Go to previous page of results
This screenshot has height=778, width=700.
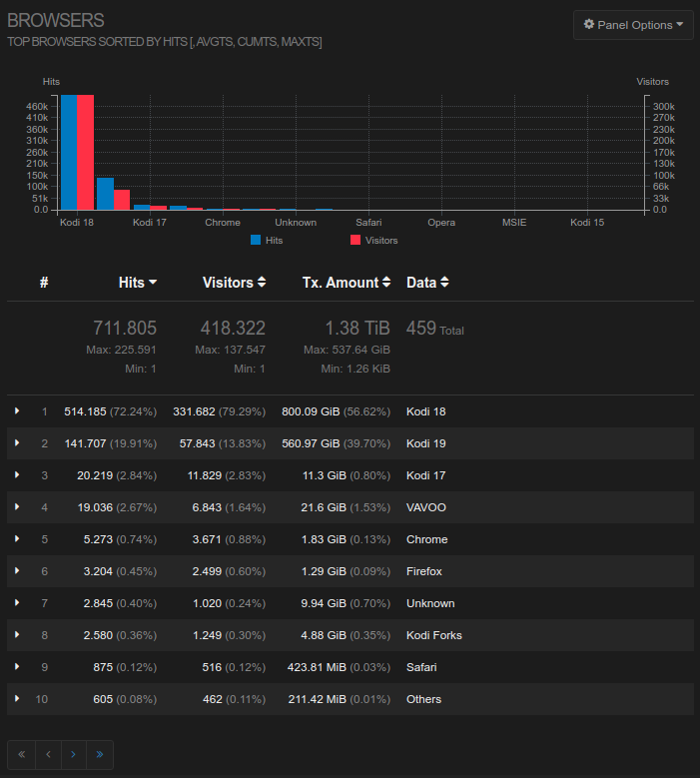pyautogui.click(x=48, y=755)
